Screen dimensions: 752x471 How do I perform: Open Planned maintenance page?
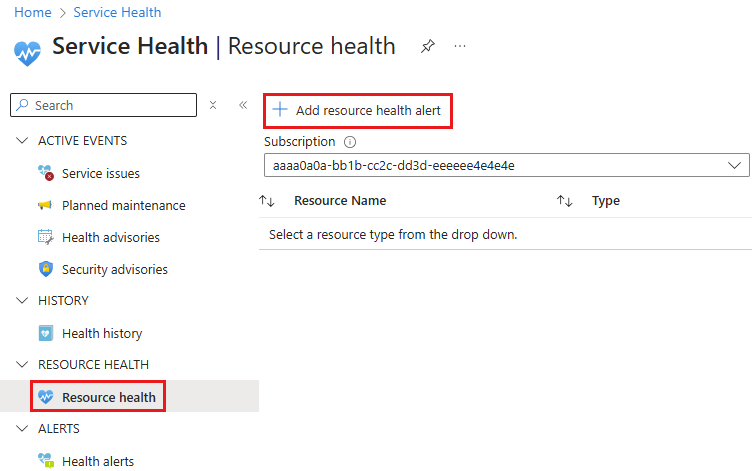(124, 205)
